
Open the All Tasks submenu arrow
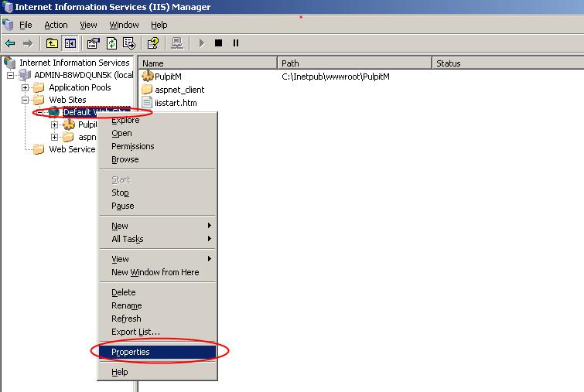pos(210,239)
